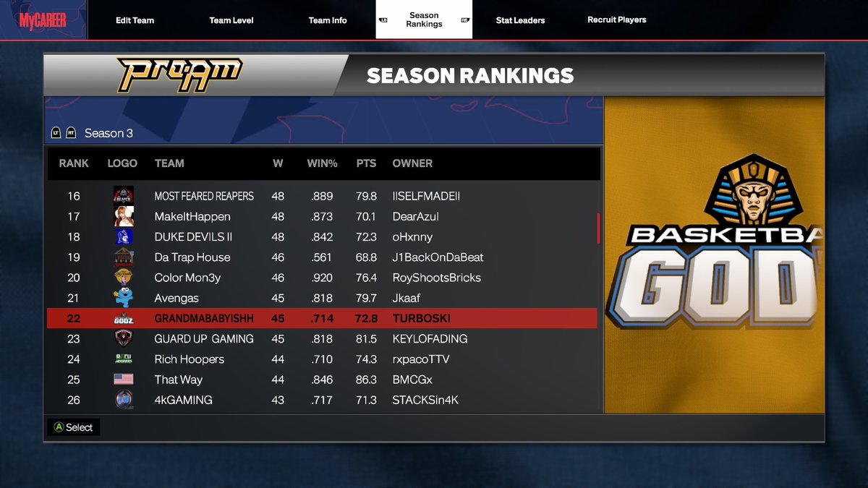The width and height of the screenshot is (868, 488).
Task: Select team name Avengas
Action: pyautogui.click(x=176, y=298)
